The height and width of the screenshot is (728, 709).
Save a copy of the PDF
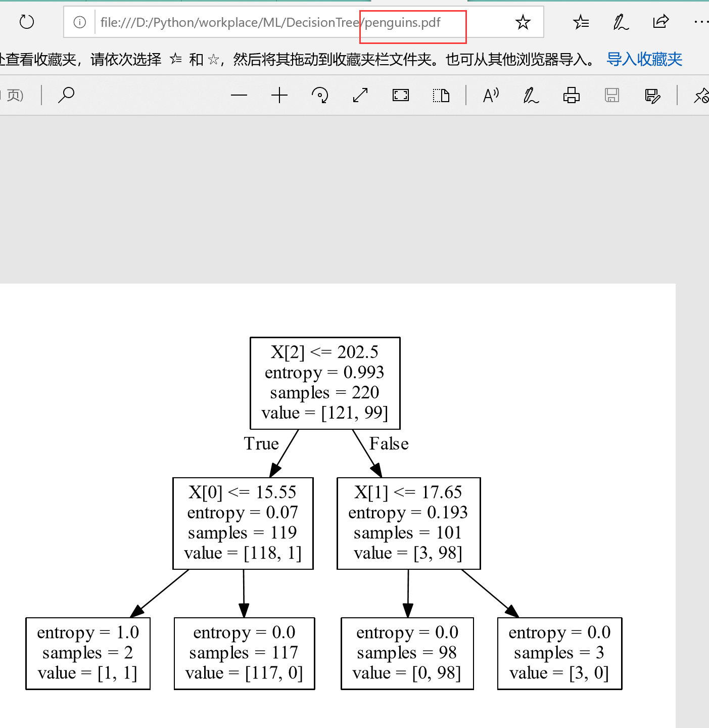612,95
